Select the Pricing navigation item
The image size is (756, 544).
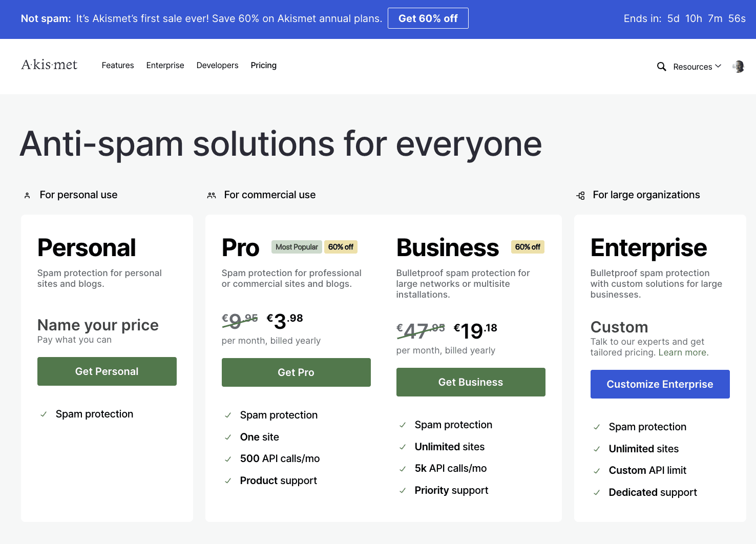coord(263,65)
